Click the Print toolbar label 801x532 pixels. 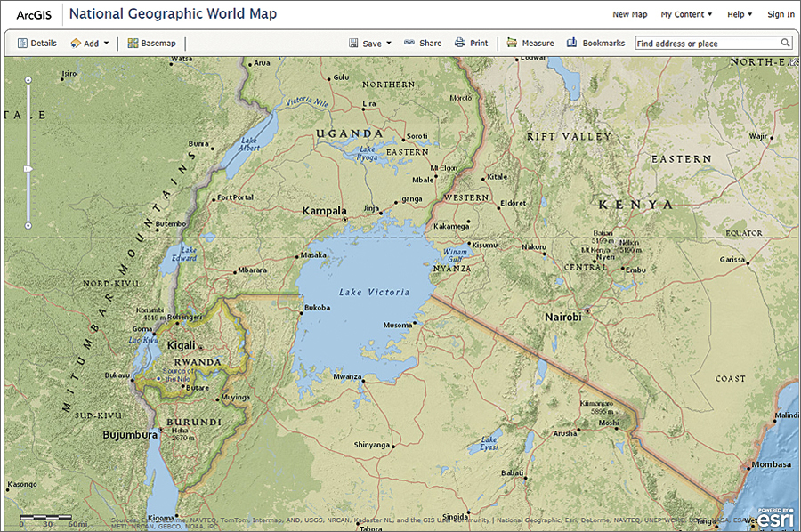(x=479, y=44)
